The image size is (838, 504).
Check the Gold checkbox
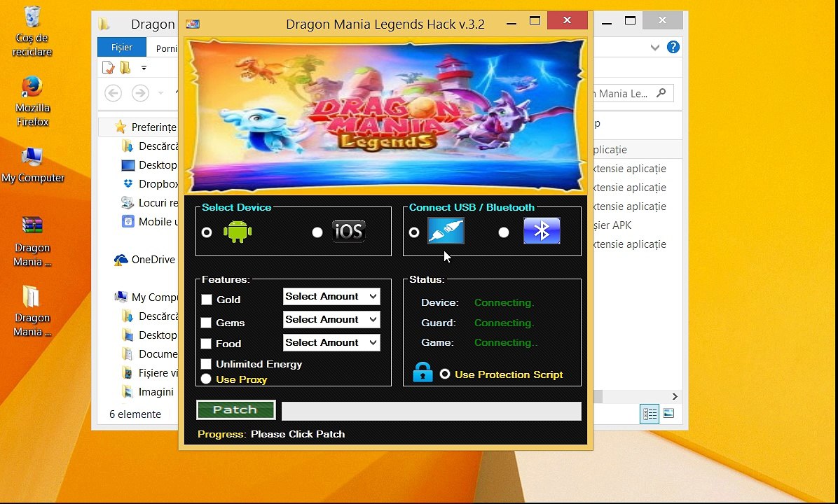(206, 300)
